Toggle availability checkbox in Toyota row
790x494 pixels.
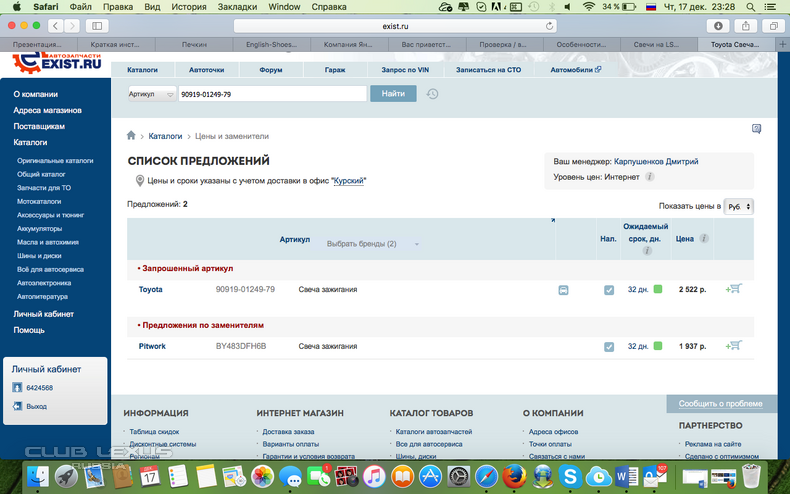point(609,290)
